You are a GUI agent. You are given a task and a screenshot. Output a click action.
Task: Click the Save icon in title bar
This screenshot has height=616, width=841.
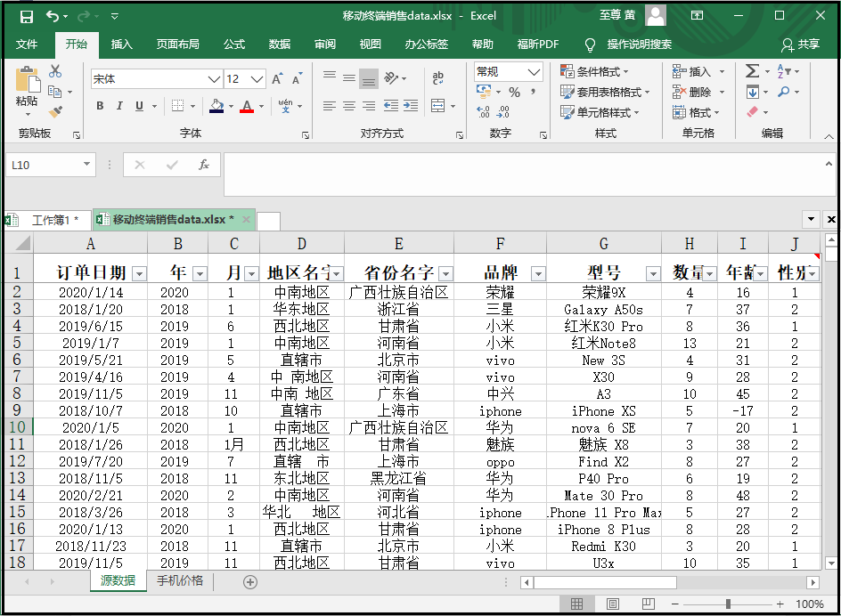pos(27,17)
